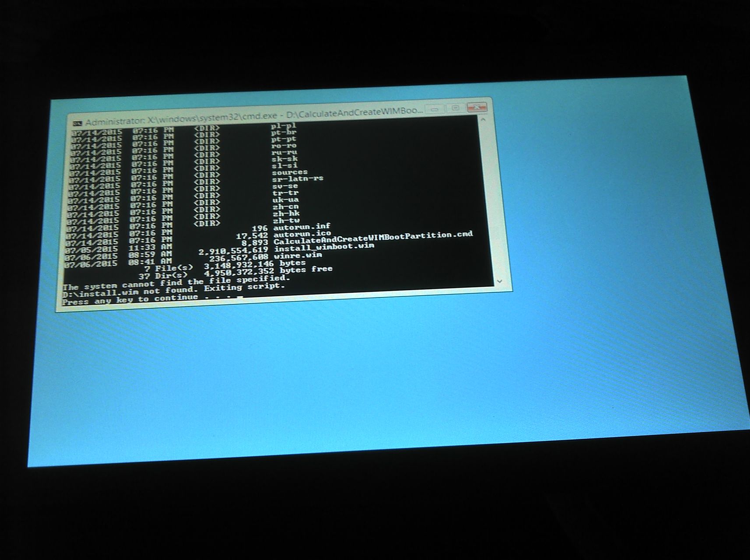Click the 'sources' directory entry
The width and height of the screenshot is (750, 560).
pos(290,172)
